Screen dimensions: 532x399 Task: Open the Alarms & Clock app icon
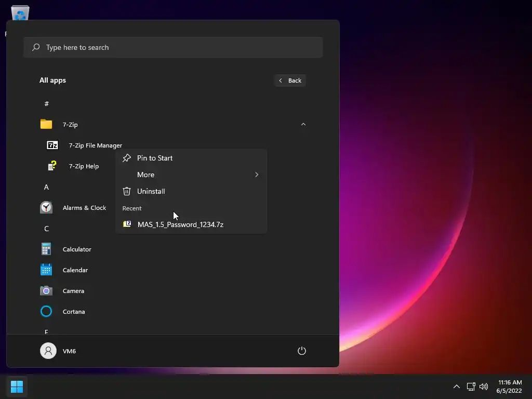coord(46,208)
